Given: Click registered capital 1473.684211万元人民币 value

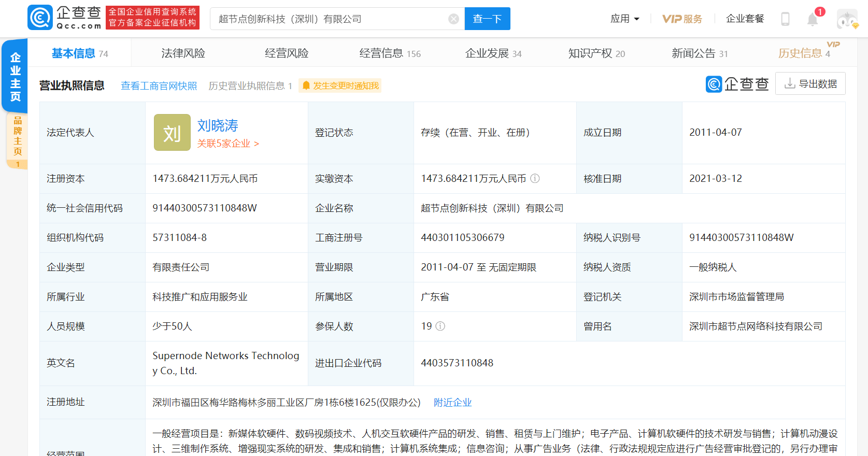Looking at the screenshot, I should click(x=205, y=178).
